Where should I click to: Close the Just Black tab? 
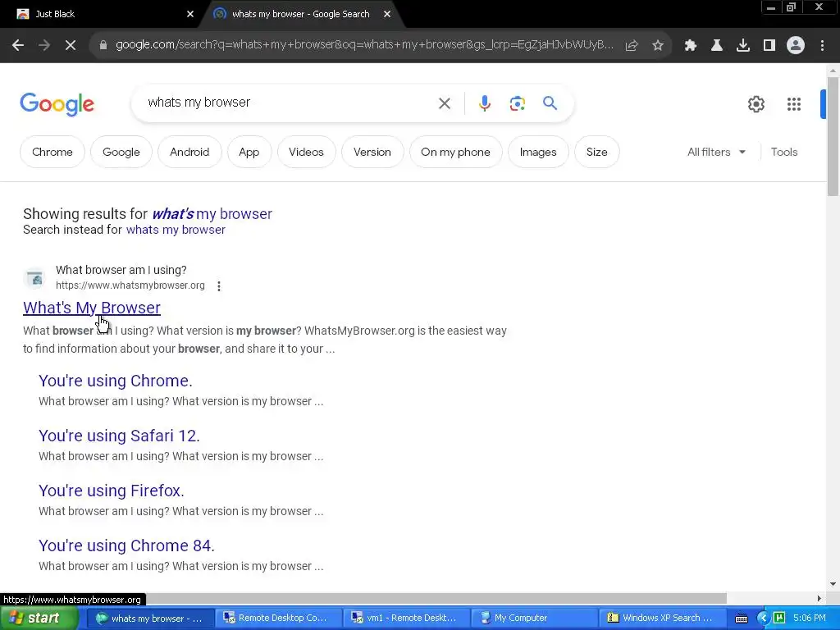(x=190, y=14)
